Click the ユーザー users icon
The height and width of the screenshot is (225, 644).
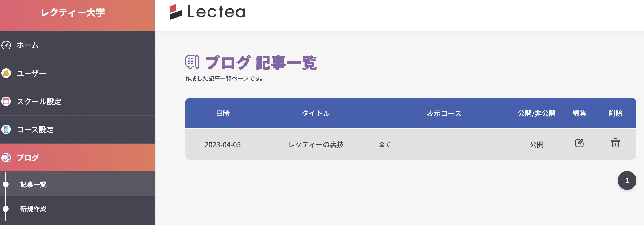pos(6,73)
